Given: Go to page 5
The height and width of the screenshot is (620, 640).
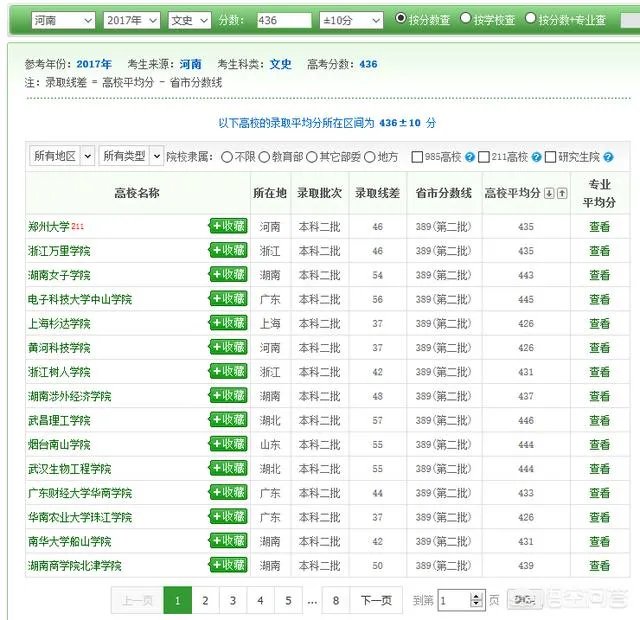Looking at the screenshot, I should pos(288,600).
